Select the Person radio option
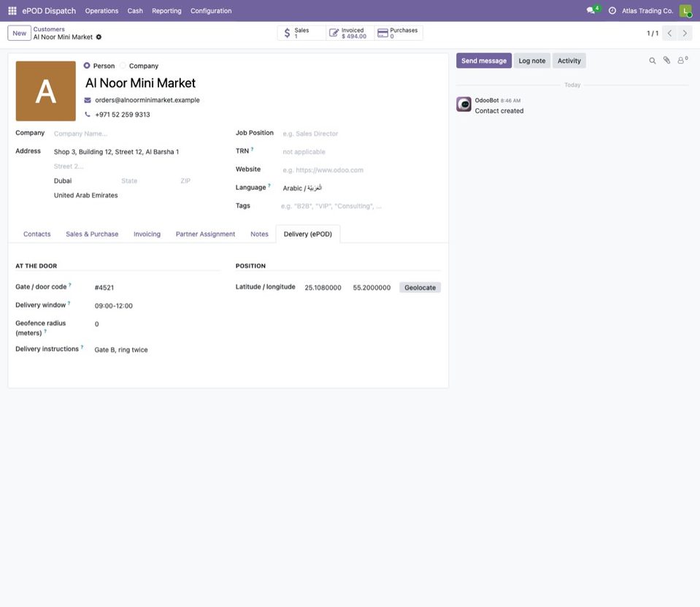Image resolution: width=700 pixels, height=607 pixels. point(87,66)
